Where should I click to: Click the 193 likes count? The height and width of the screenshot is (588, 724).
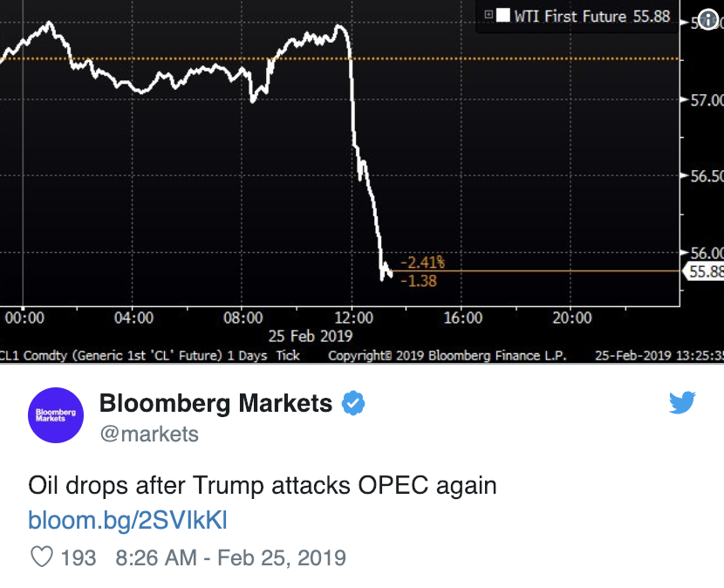[x=79, y=557]
